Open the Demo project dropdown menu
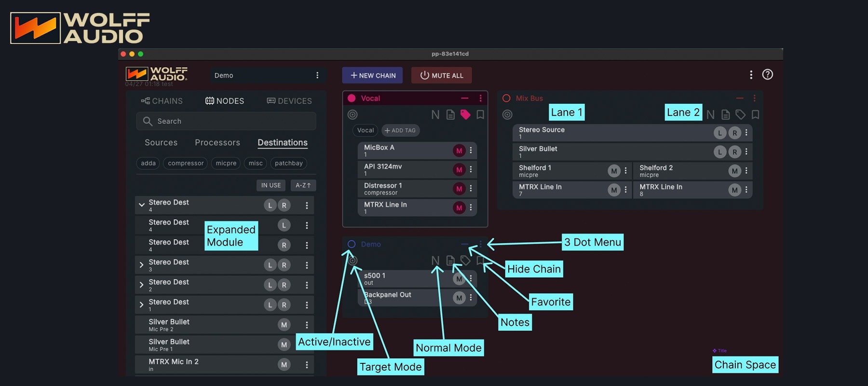 [x=317, y=75]
